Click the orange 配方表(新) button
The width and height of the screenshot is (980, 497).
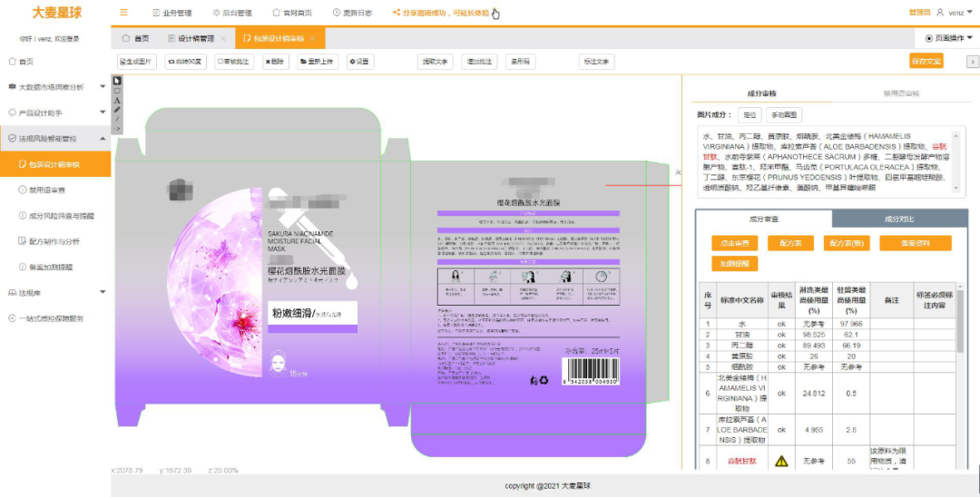point(847,243)
